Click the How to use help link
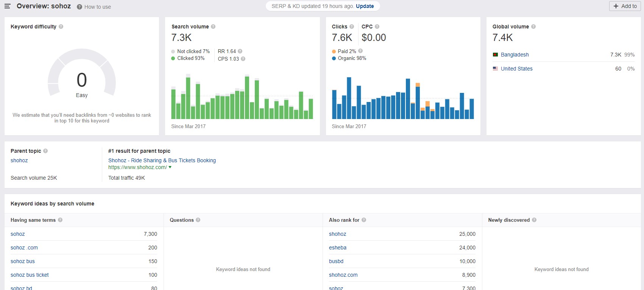 click(x=94, y=7)
